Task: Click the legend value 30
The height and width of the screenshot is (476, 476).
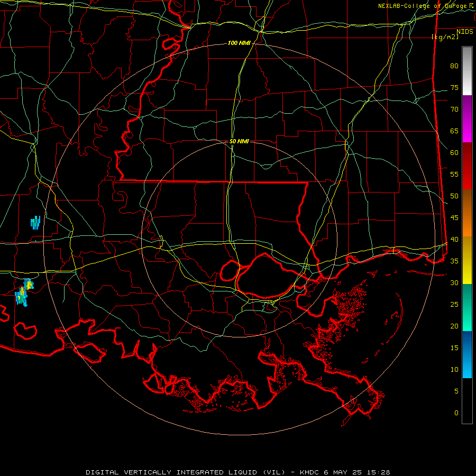Action: [454, 283]
